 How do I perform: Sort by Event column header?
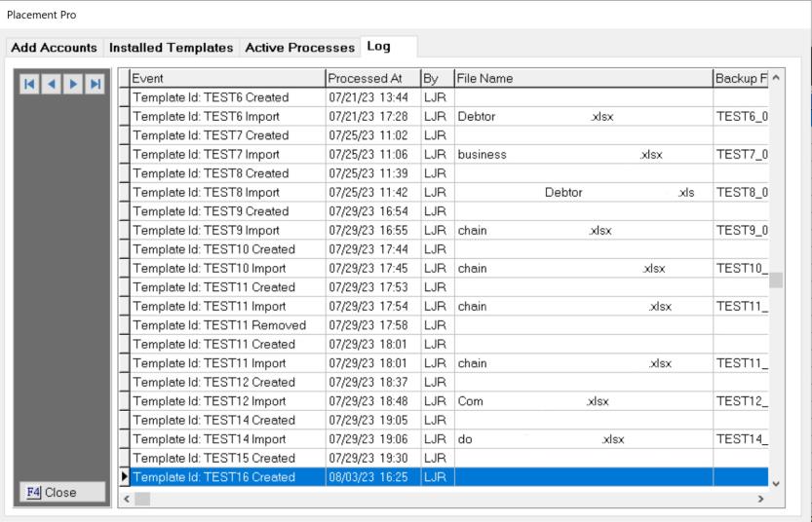(x=226, y=78)
